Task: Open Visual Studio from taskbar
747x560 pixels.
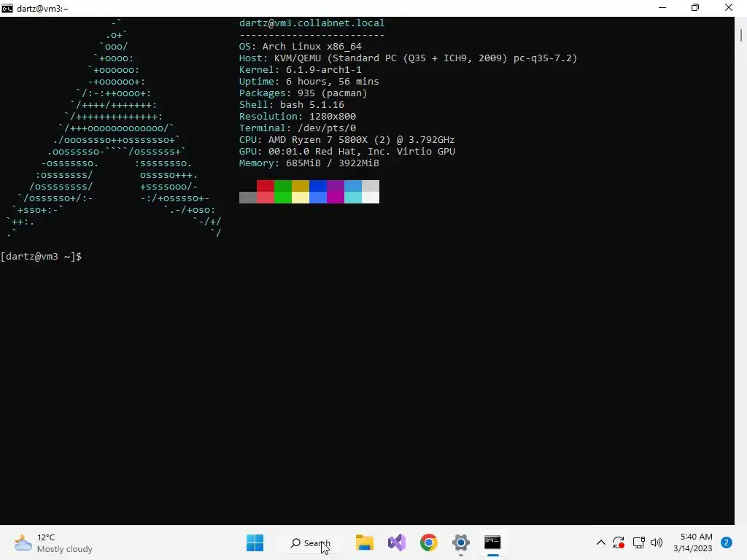Action: (x=397, y=542)
